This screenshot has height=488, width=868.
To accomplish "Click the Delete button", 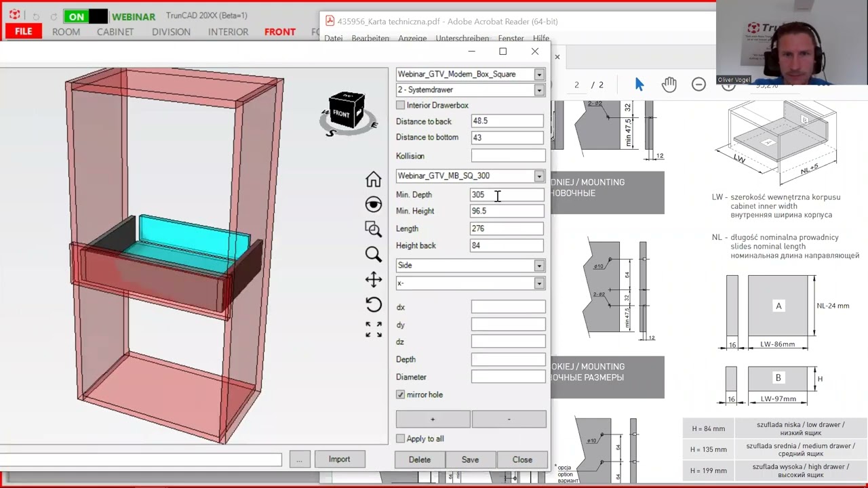I will (x=420, y=460).
